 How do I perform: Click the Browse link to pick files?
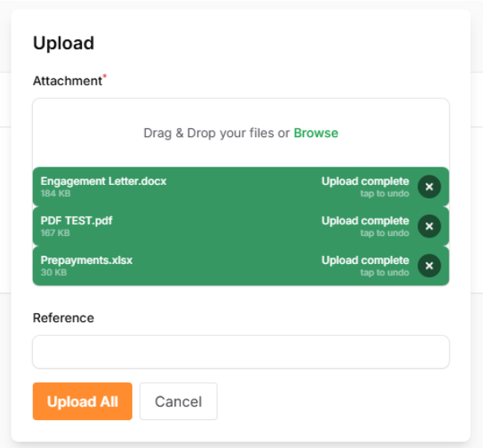tap(316, 133)
